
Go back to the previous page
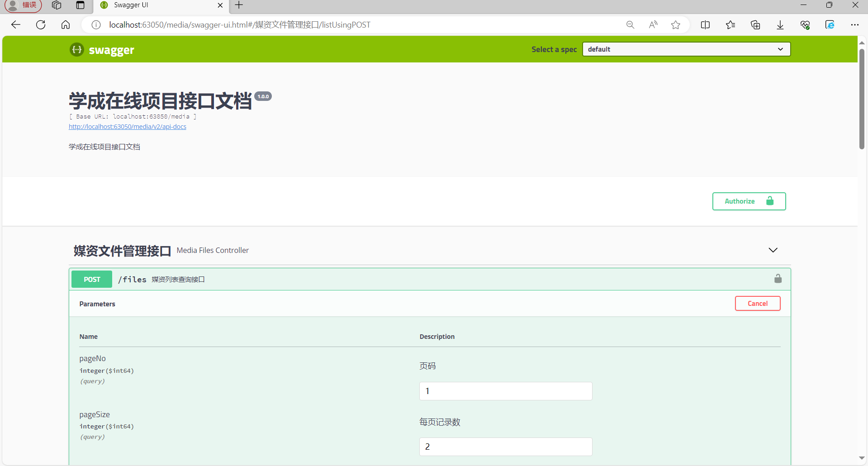coord(16,25)
